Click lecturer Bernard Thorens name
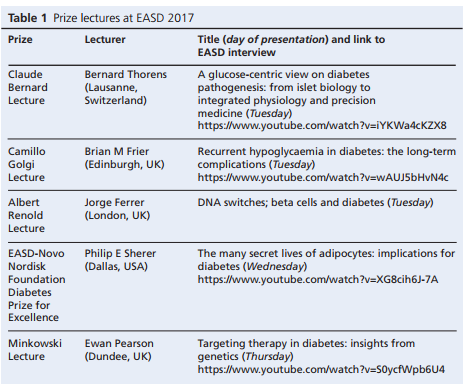 click(x=125, y=74)
